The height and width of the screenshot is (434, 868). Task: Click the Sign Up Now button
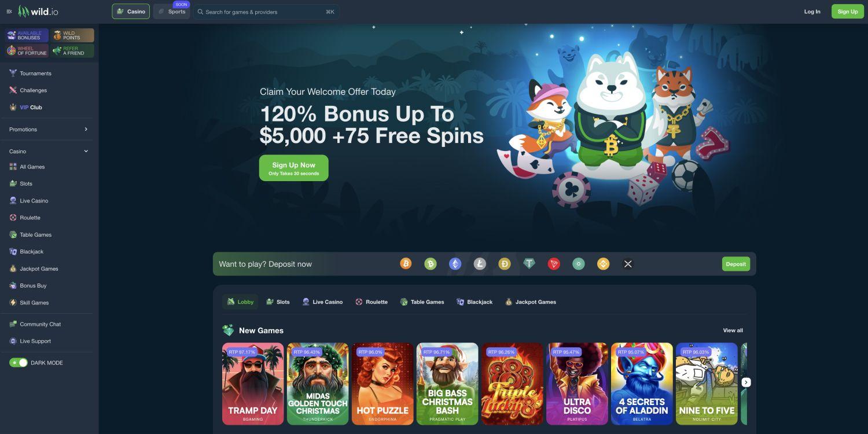click(x=294, y=168)
